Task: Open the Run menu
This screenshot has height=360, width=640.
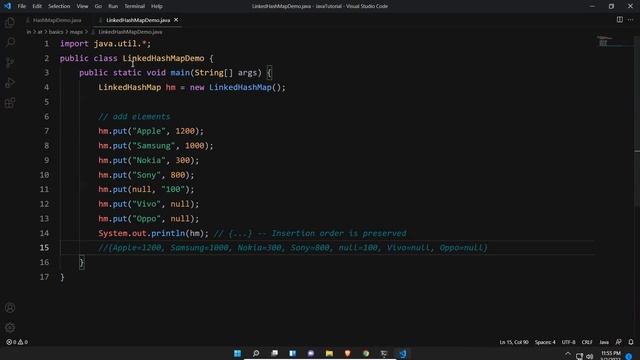Action: pos(113,6)
